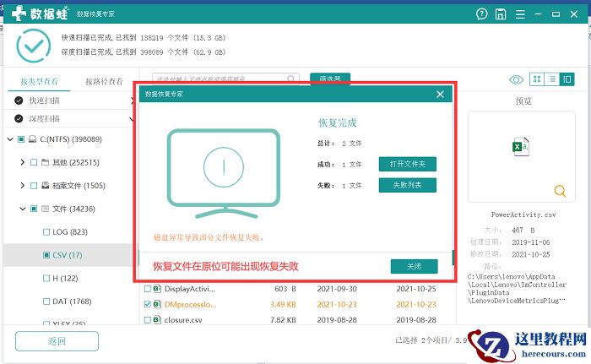
Task: Click file name closure.csv
Action: [183, 320]
